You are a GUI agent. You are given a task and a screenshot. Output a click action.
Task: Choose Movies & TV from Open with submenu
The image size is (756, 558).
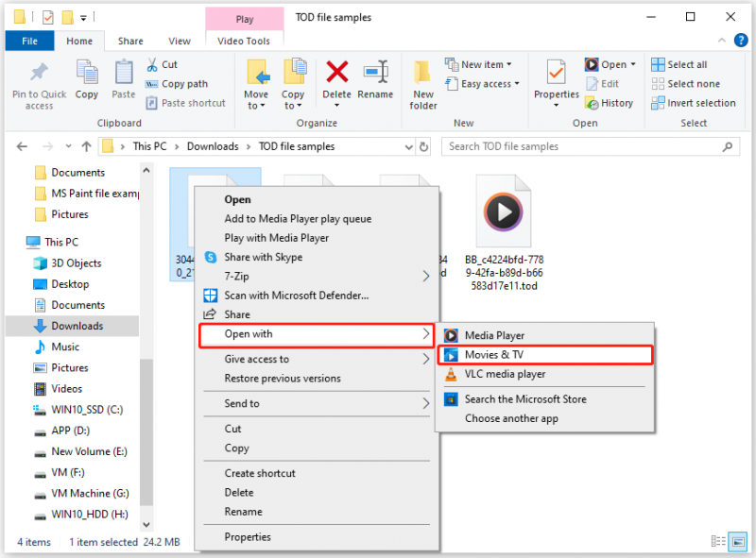(545, 355)
